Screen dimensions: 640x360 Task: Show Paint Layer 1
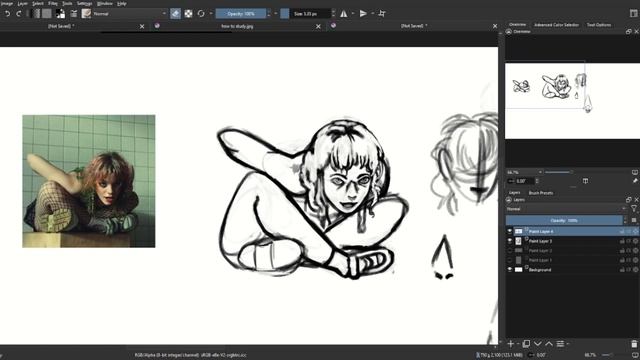point(510,260)
